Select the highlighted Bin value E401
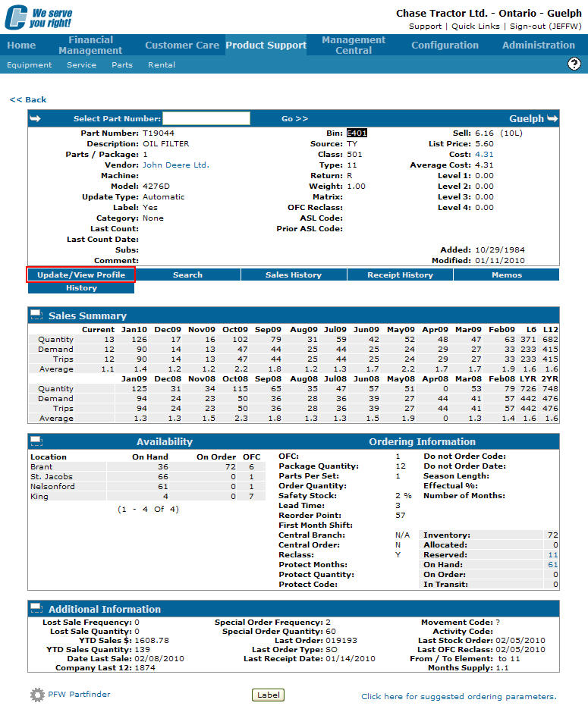 coord(357,133)
